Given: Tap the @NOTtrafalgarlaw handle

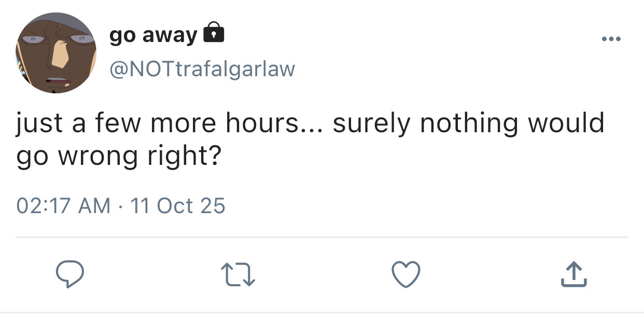Looking at the screenshot, I should pyautogui.click(x=202, y=68).
